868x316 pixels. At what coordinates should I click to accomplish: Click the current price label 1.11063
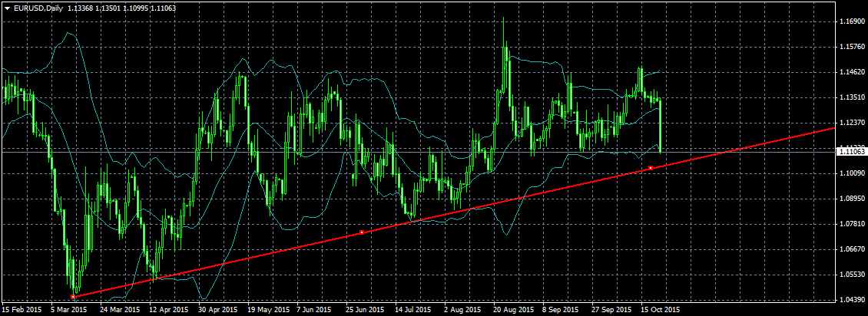click(x=851, y=151)
